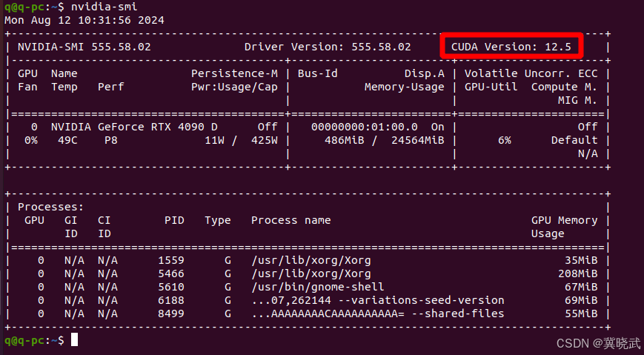The width and height of the screenshot is (644, 355).
Task: Click the Pwr:Usage/Cap header
Action: [234, 87]
